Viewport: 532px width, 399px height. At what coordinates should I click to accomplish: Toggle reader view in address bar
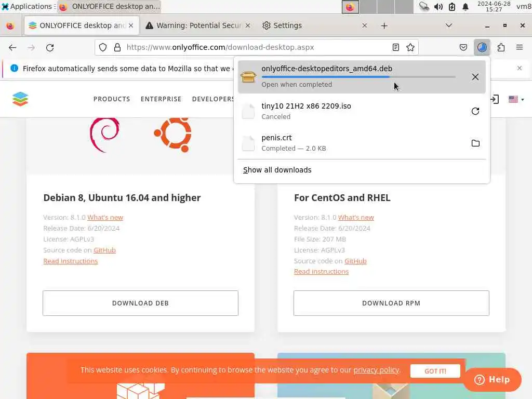click(x=395, y=47)
